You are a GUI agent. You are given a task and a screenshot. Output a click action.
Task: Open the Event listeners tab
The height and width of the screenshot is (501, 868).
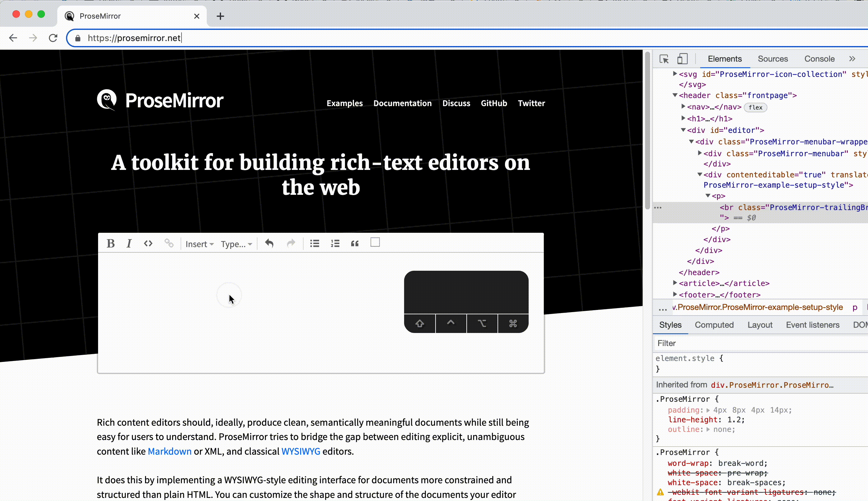(813, 325)
